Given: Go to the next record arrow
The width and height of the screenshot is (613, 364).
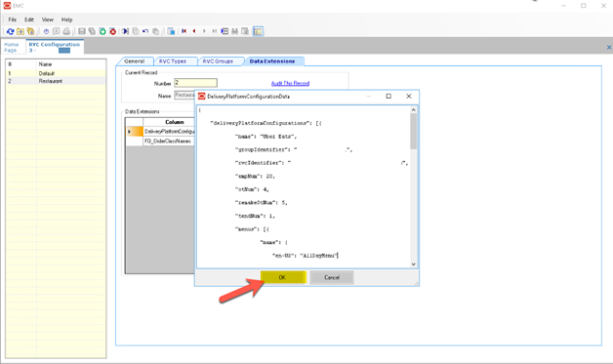Looking at the screenshot, I should pyautogui.click(x=204, y=31).
